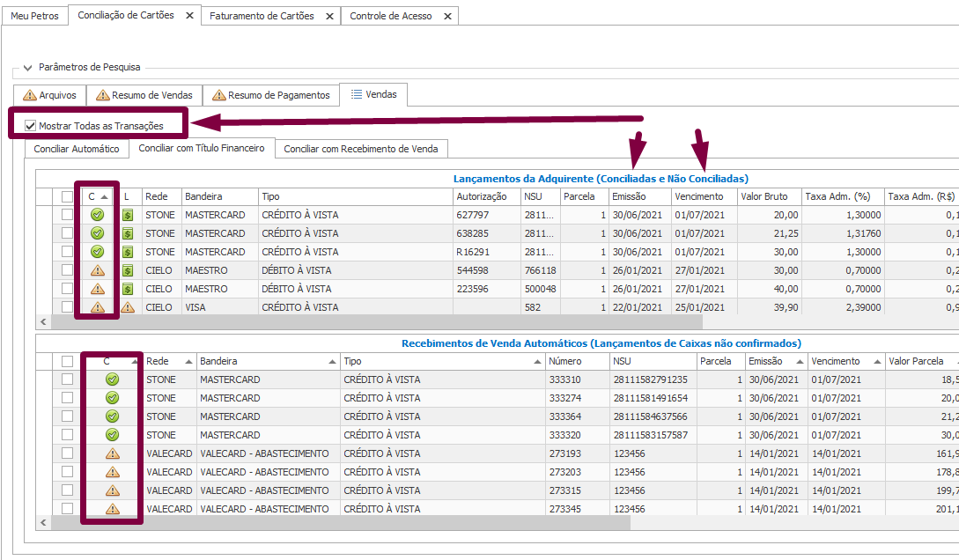Click the Valor Bruto column header
Image resolution: width=959 pixels, height=560 pixels.
coord(764,196)
